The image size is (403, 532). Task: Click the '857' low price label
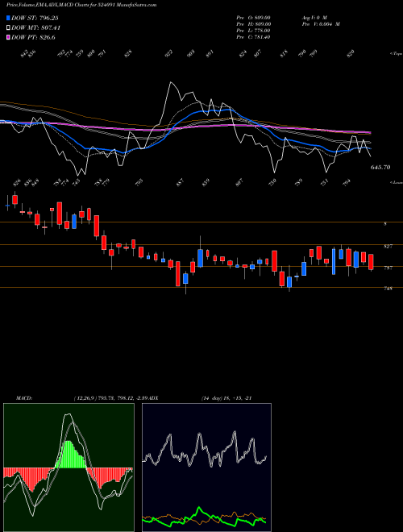click(x=181, y=182)
